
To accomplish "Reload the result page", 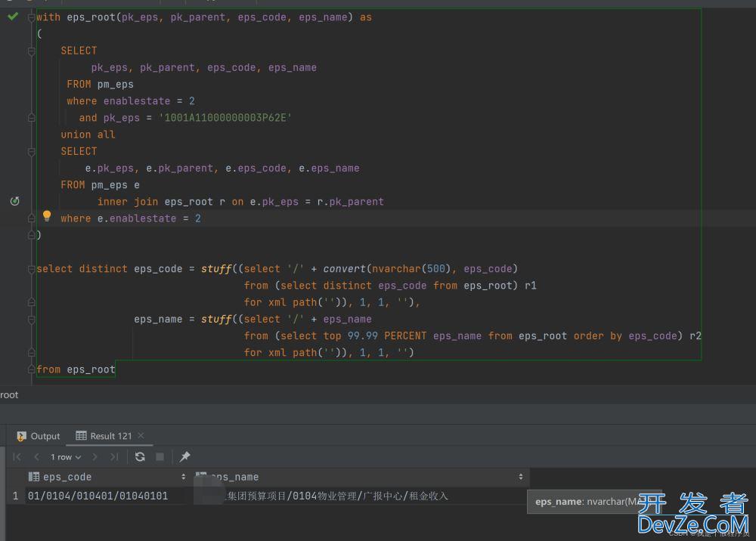I will (140, 456).
